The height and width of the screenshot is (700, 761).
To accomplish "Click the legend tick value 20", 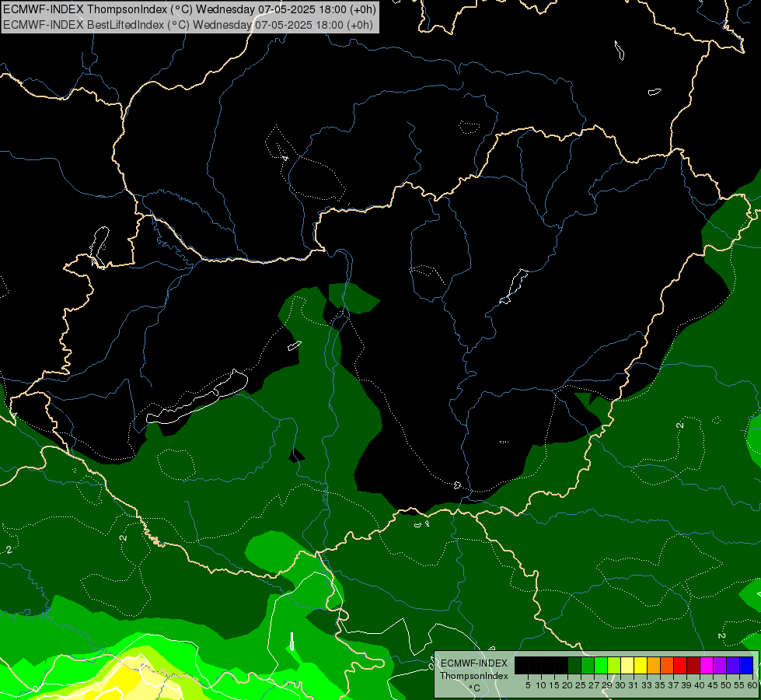I will pyautogui.click(x=567, y=685).
